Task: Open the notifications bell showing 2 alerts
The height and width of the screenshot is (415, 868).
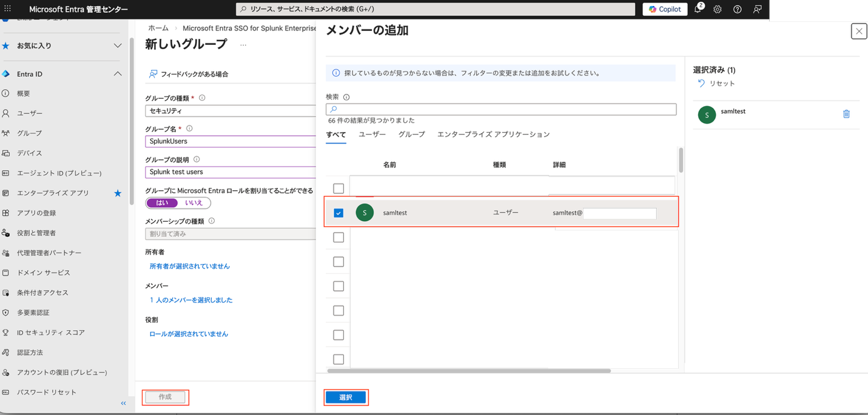Action: (x=696, y=8)
